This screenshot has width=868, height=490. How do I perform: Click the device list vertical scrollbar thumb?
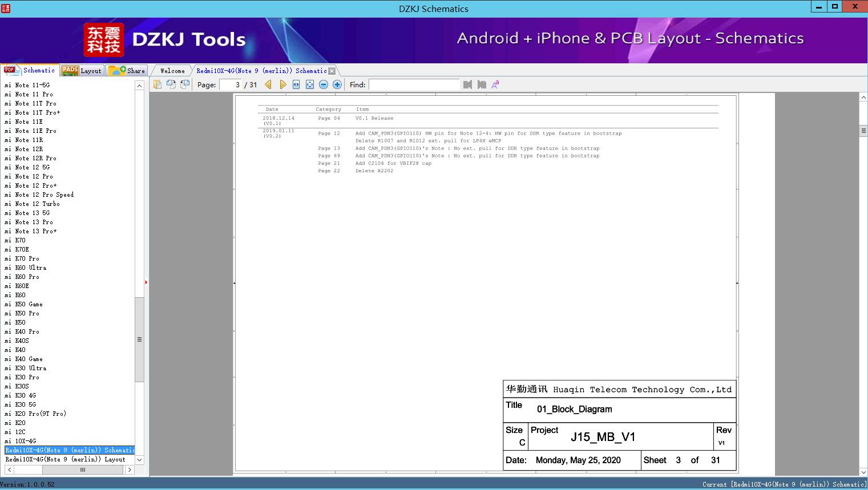coord(139,339)
